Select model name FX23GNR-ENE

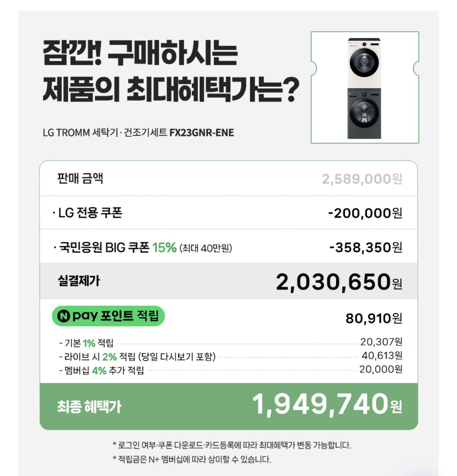tap(202, 133)
